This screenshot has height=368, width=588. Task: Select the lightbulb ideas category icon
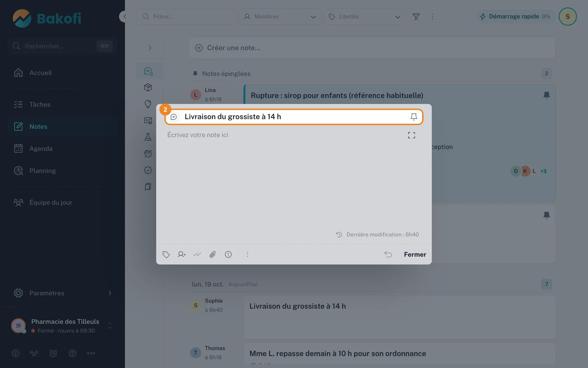[148, 104]
